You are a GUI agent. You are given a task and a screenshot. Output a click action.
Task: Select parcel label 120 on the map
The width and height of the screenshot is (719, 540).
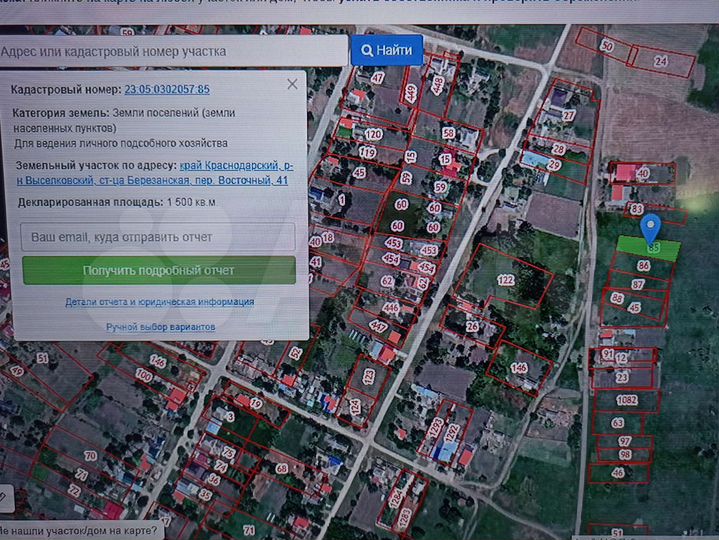pos(373,134)
